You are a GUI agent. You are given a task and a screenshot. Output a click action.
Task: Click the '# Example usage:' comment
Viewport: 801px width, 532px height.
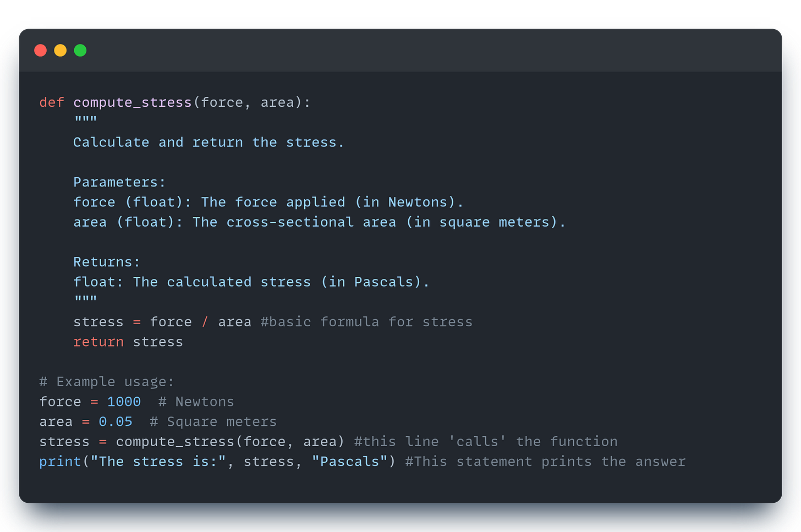pyautogui.click(x=107, y=382)
